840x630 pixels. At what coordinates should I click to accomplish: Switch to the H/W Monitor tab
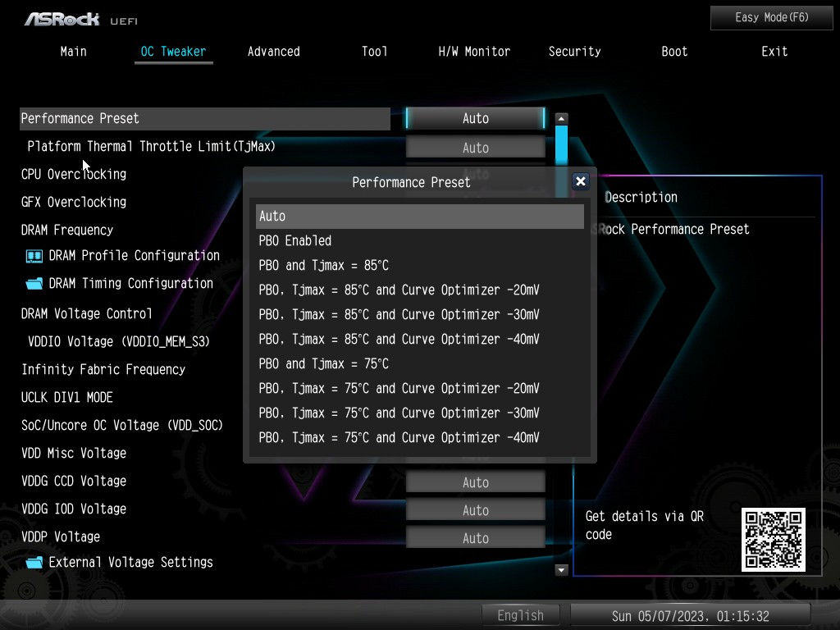pos(474,52)
